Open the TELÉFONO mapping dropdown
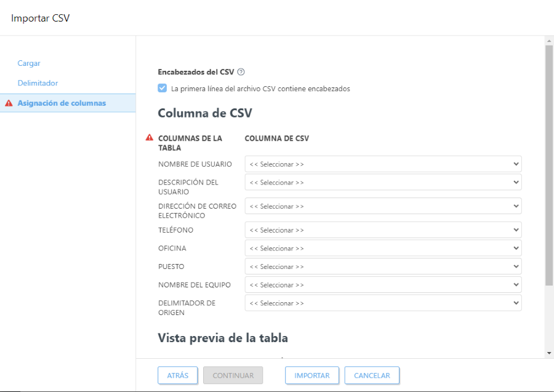This screenshot has height=392, width=554. coord(383,230)
